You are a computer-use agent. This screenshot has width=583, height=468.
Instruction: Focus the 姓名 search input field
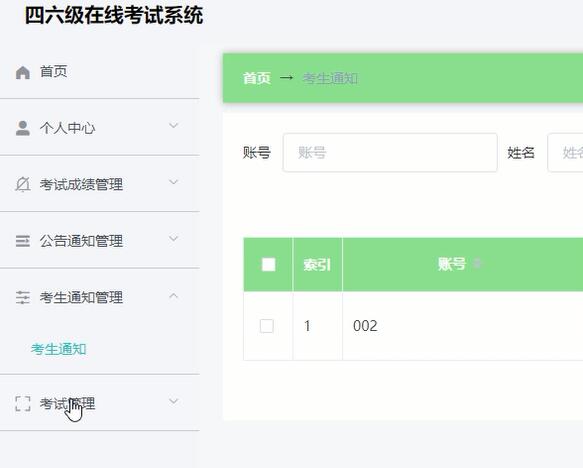(x=565, y=153)
